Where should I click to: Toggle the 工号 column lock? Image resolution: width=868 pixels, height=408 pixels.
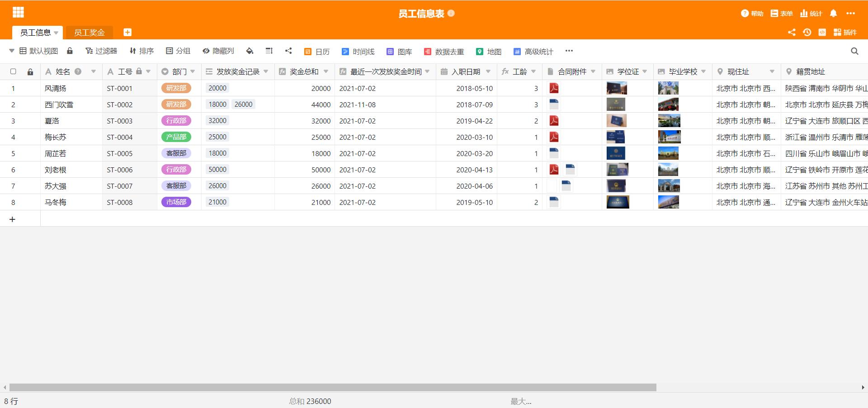(x=140, y=71)
